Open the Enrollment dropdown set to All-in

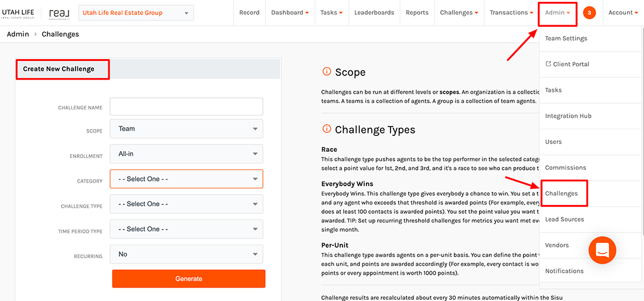(186, 153)
